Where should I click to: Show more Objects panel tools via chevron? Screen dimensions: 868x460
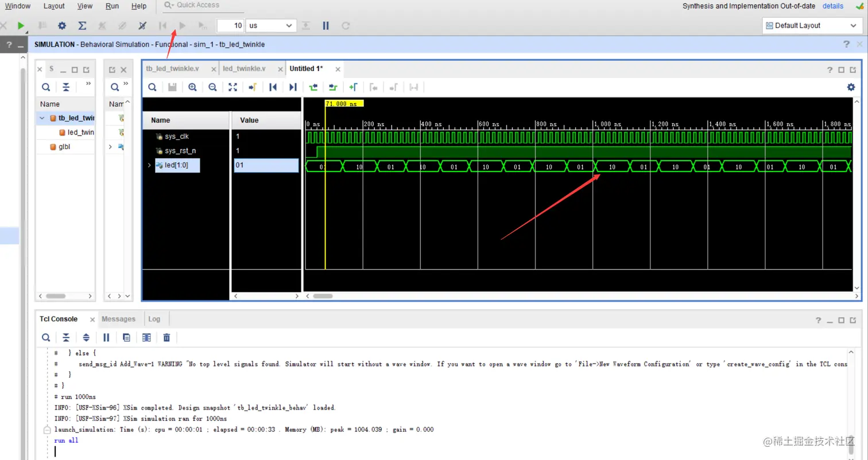tap(126, 83)
